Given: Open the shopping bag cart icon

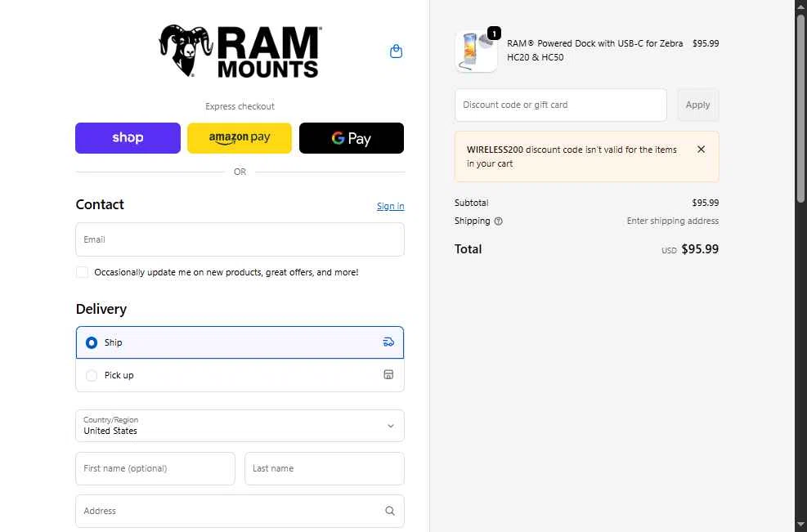Looking at the screenshot, I should [396, 51].
